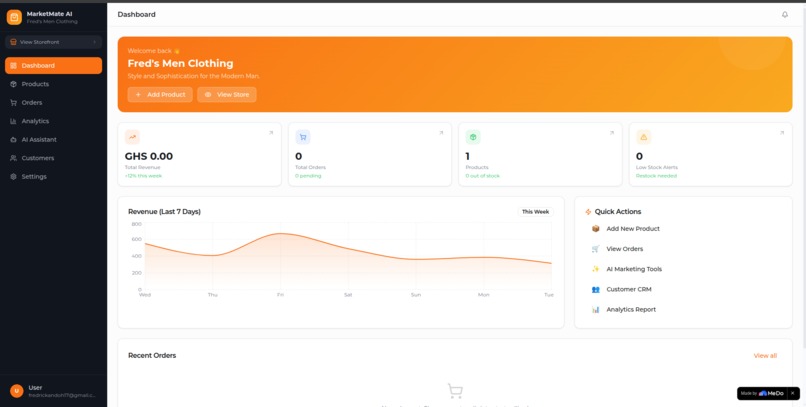Expand the View Storefront chevron arrow

[x=95, y=42]
